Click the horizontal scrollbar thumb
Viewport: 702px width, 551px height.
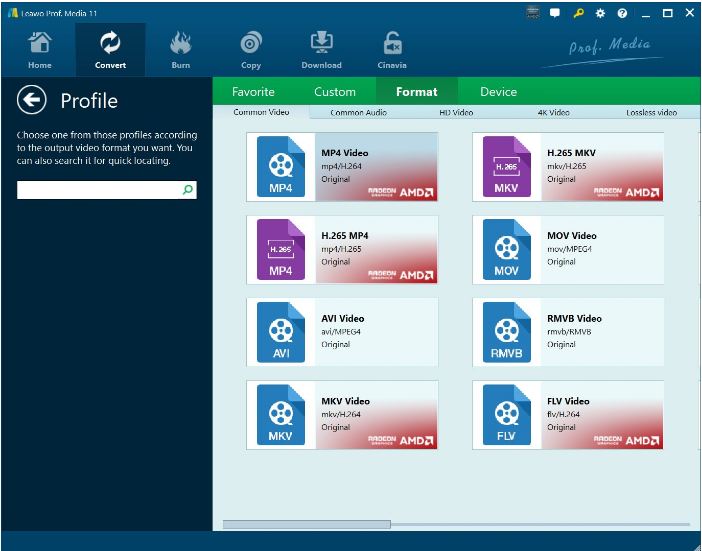point(307,524)
